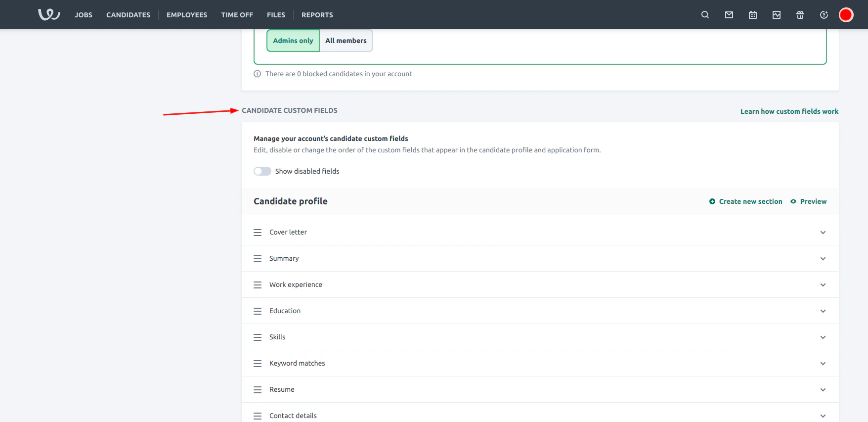Grab the drag handle for Skills
This screenshot has width=868, height=422.
click(258, 337)
